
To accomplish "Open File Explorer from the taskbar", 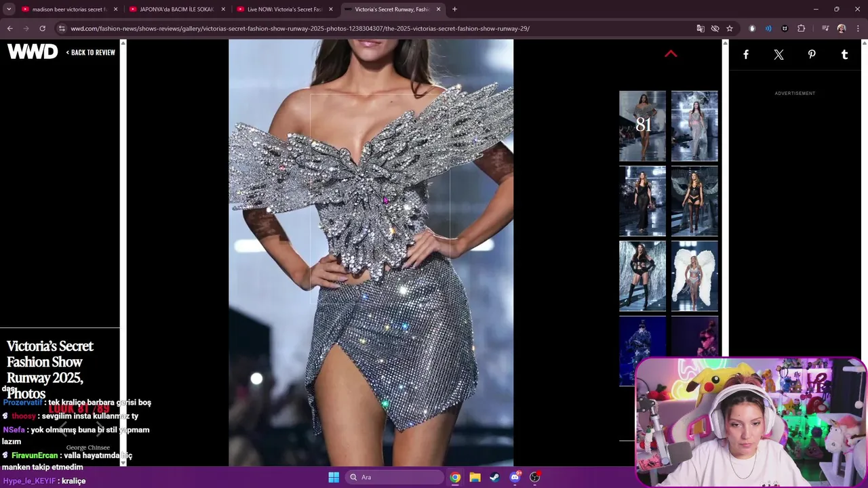I will coord(475,477).
